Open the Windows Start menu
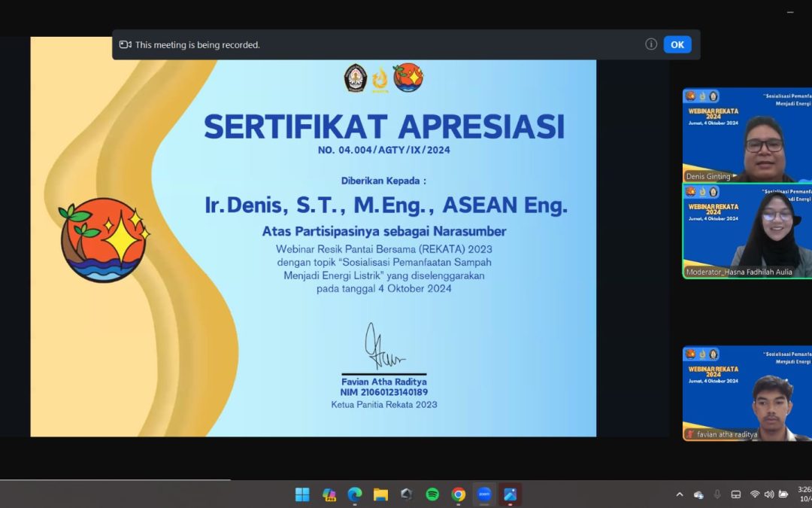The width and height of the screenshot is (812, 508). [302, 494]
